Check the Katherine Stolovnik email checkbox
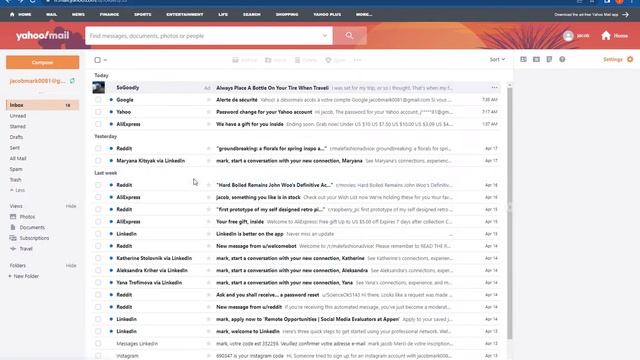The width and height of the screenshot is (640, 360). [98, 258]
